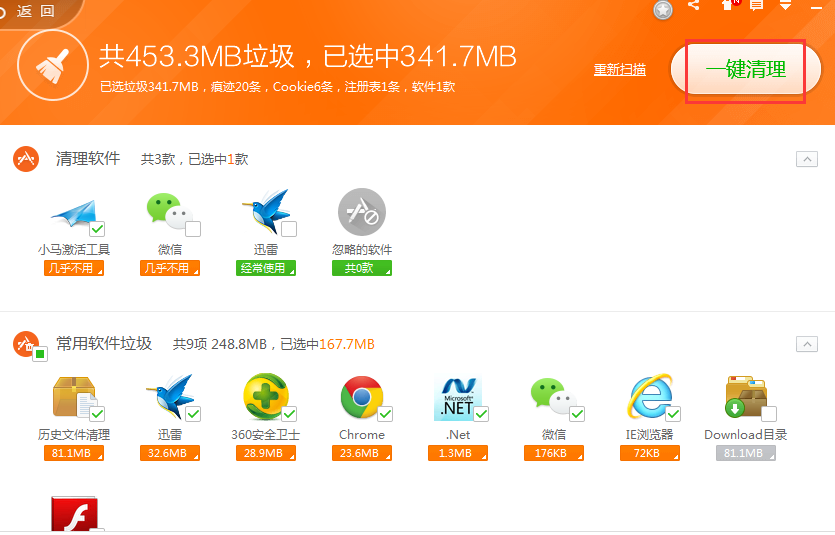Select the Download目录 folder icon

coord(746,397)
